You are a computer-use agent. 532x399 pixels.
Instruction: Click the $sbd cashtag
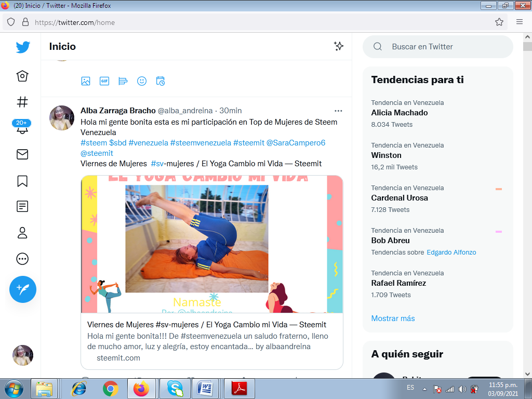[118, 143]
